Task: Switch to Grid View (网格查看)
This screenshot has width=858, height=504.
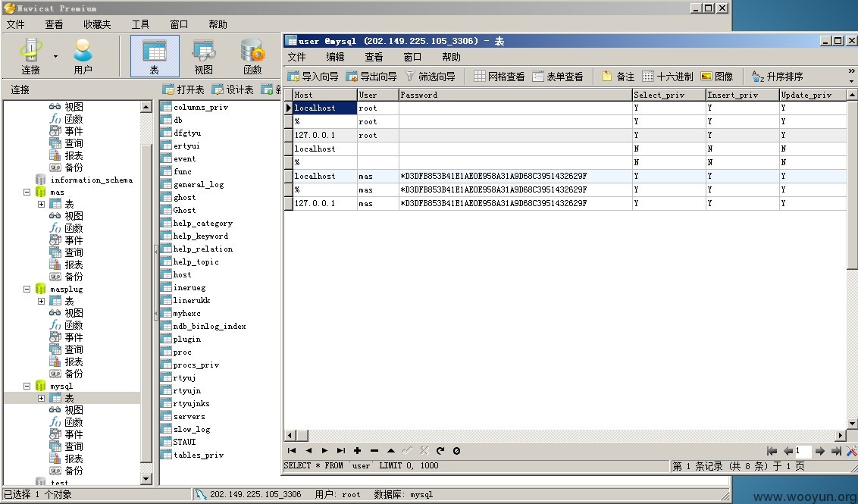Action: pyautogui.click(x=499, y=77)
